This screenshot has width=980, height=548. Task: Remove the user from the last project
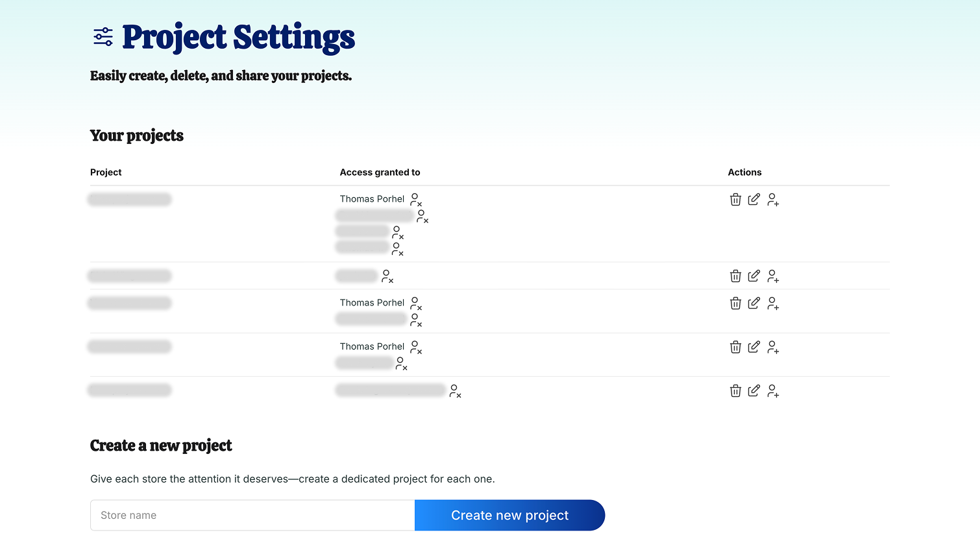[x=456, y=391]
